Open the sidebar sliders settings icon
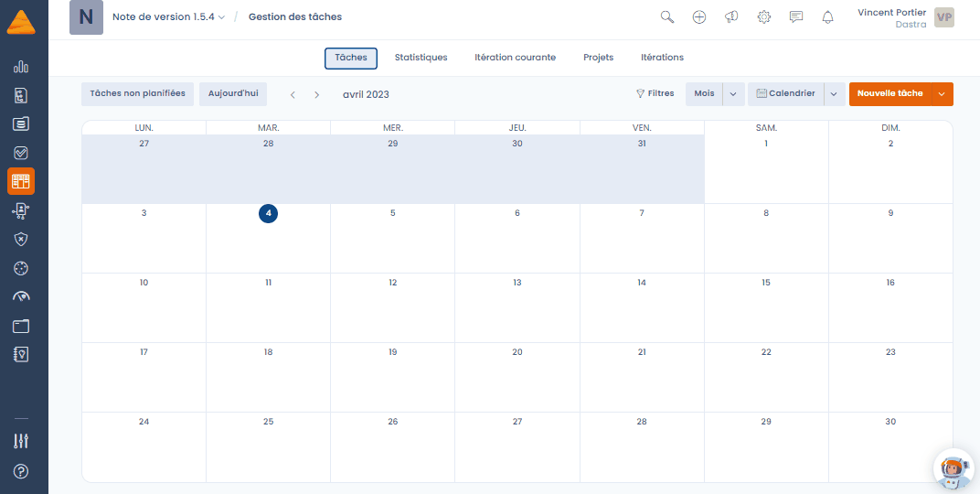 [21, 441]
